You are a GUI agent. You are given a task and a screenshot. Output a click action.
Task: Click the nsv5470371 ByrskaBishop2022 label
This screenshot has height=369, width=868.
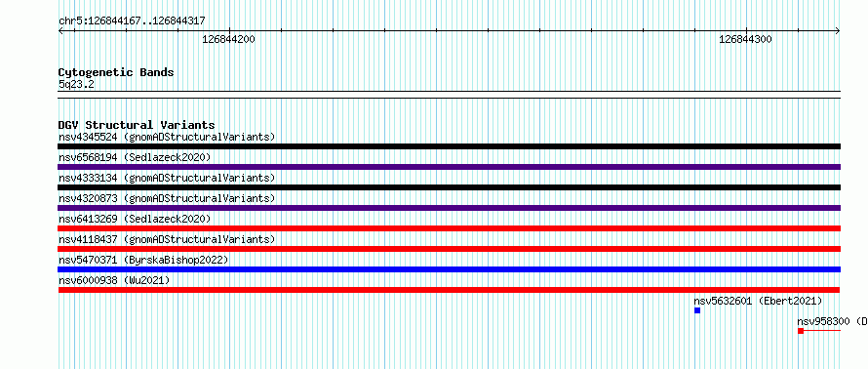click(143, 260)
